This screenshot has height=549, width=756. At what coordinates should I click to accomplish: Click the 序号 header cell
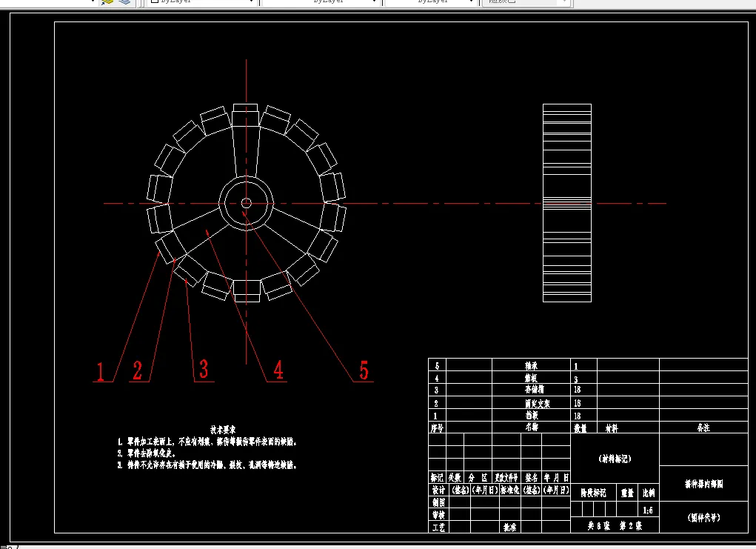437,427
